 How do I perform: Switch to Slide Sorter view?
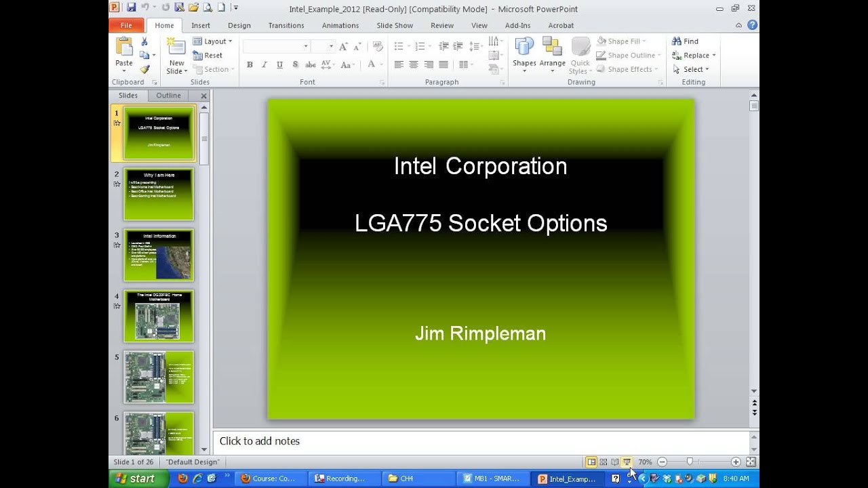(604, 462)
